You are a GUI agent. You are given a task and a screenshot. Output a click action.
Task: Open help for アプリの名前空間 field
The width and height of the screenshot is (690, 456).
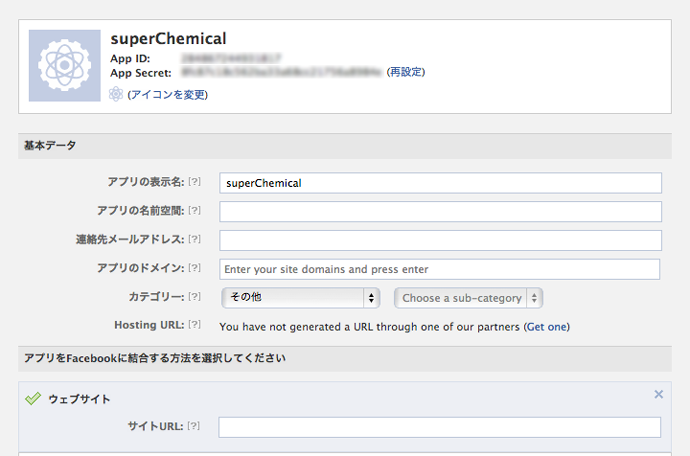[195, 211]
